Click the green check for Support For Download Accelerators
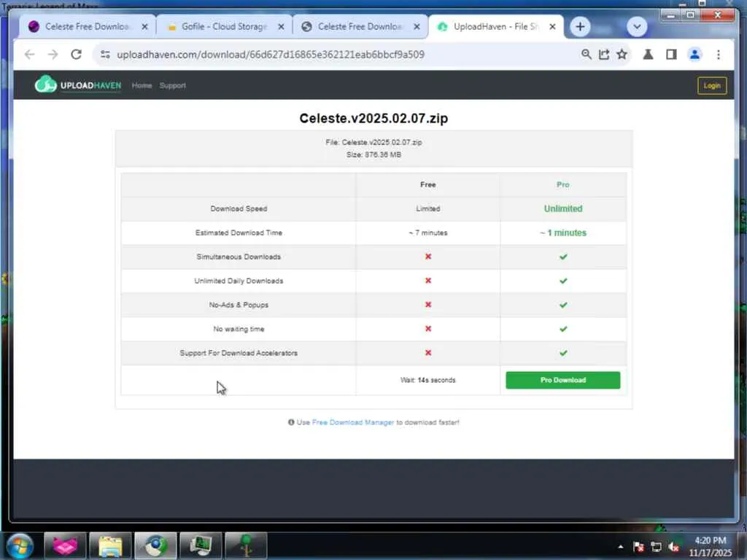747x560 pixels. pyautogui.click(x=563, y=354)
